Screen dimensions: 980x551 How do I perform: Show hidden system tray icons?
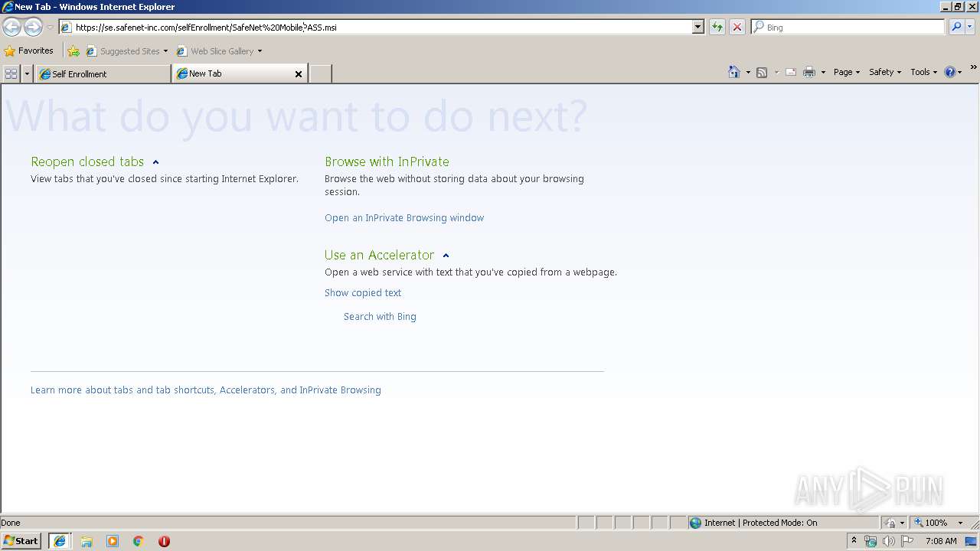(854, 541)
